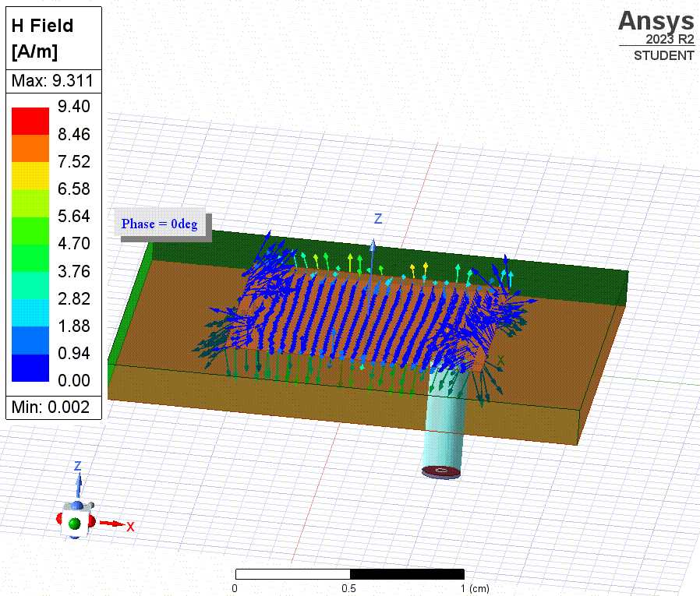
Task: Click the orientation gizmo center sphere
Action: coord(75,523)
